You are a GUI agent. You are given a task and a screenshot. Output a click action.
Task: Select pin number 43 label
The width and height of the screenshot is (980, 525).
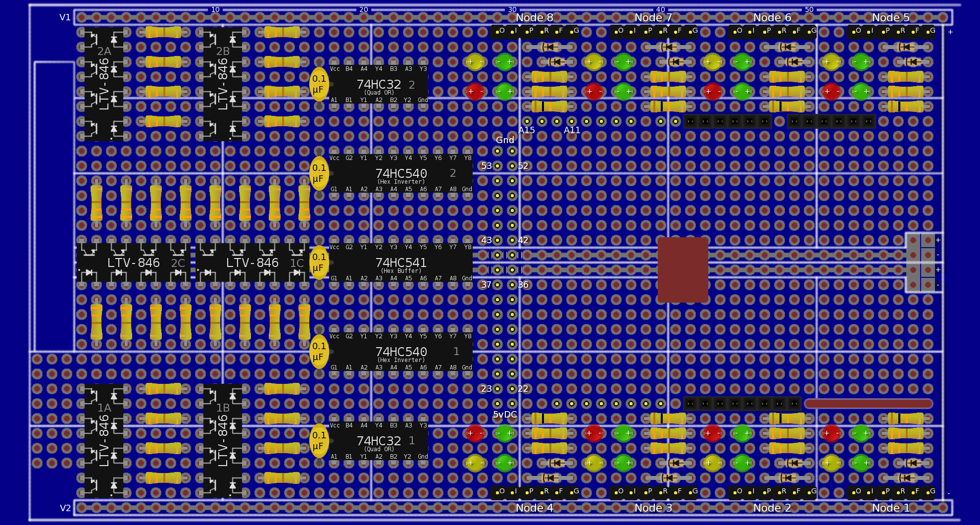pos(487,240)
